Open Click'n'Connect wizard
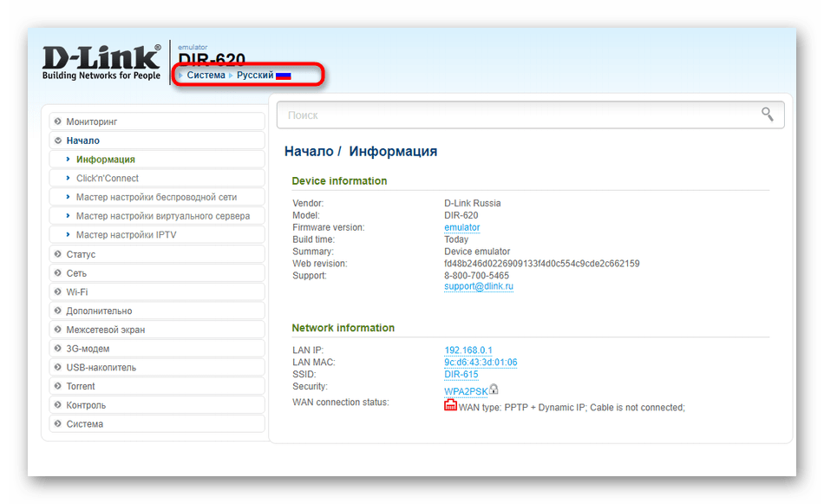 click(x=157, y=178)
